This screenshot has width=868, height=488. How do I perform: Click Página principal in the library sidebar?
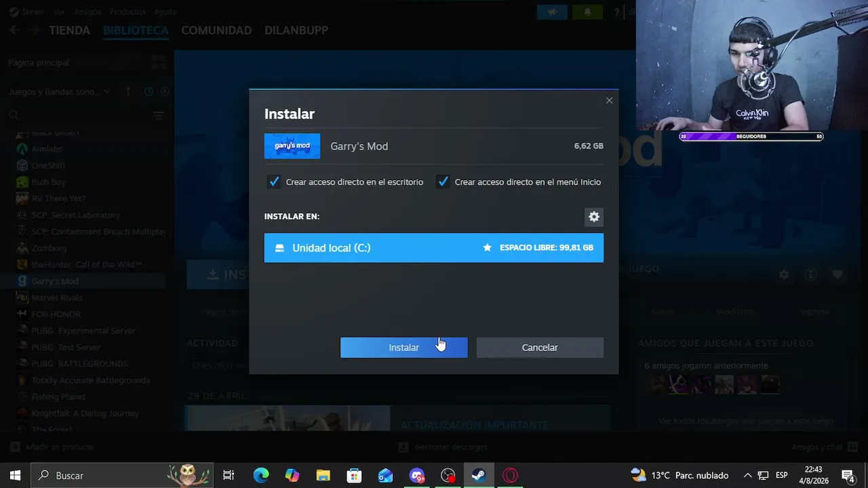[x=39, y=62]
